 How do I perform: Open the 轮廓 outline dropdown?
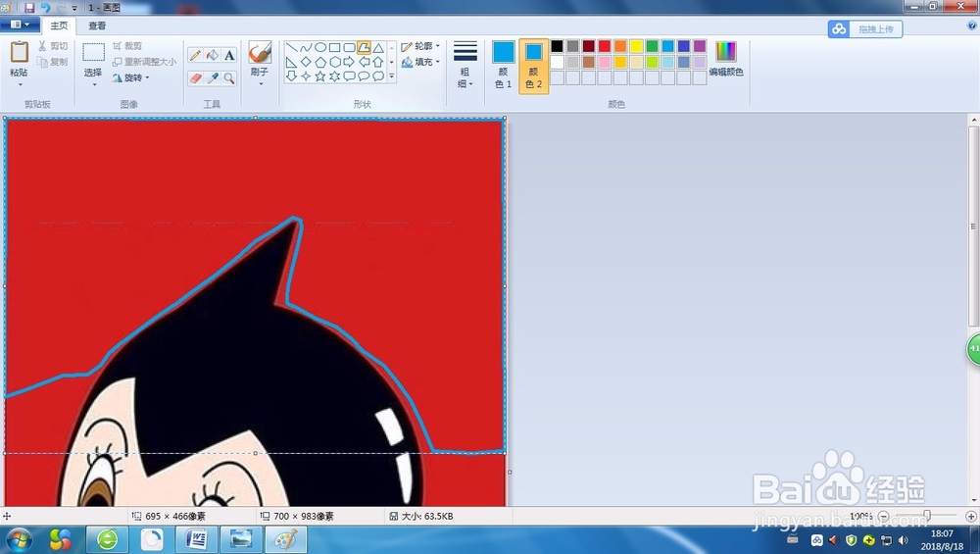420,46
